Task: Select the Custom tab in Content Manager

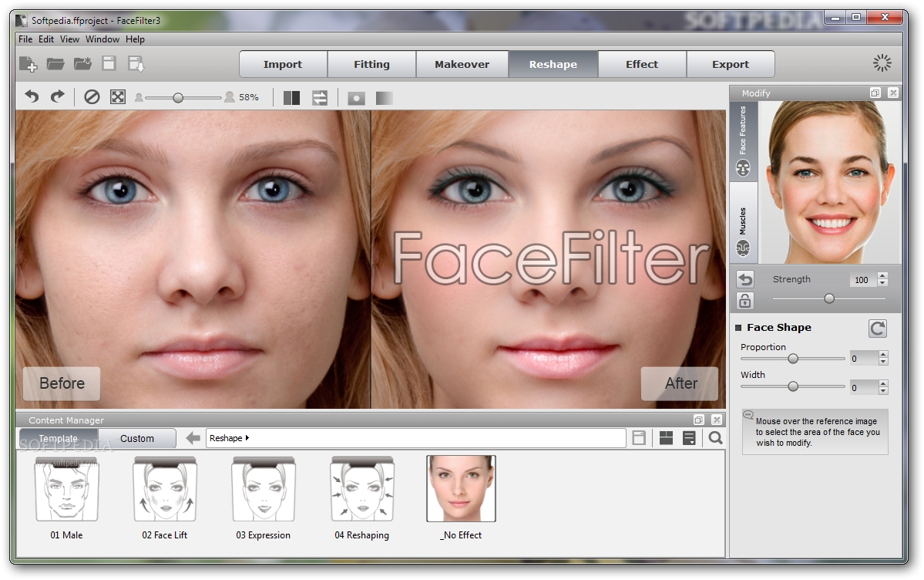Action: (x=136, y=438)
